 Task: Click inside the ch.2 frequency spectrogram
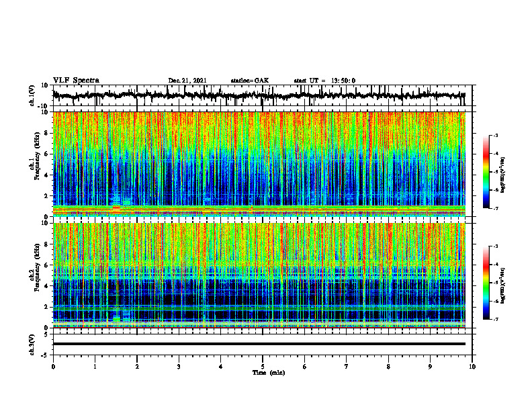click(259, 275)
